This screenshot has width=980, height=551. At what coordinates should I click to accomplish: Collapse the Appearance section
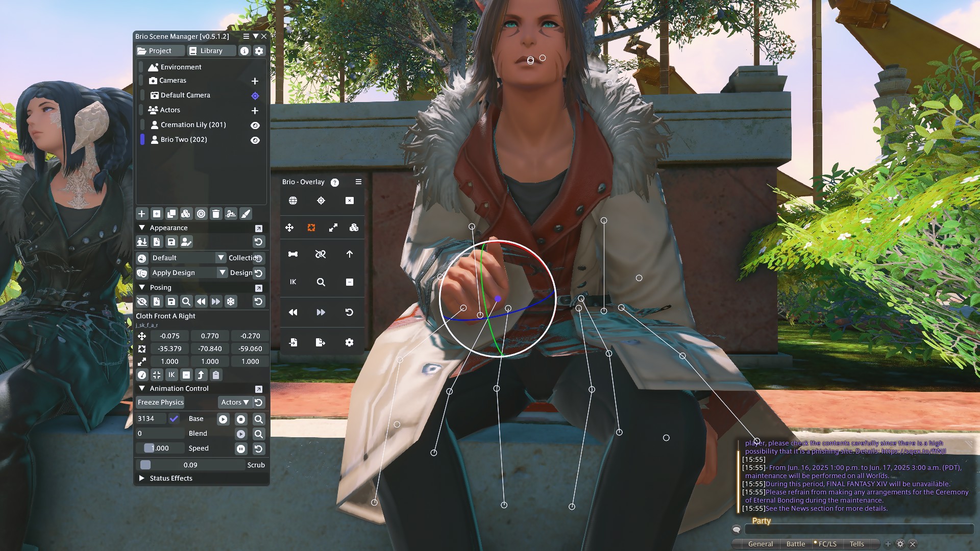(142, 228)
